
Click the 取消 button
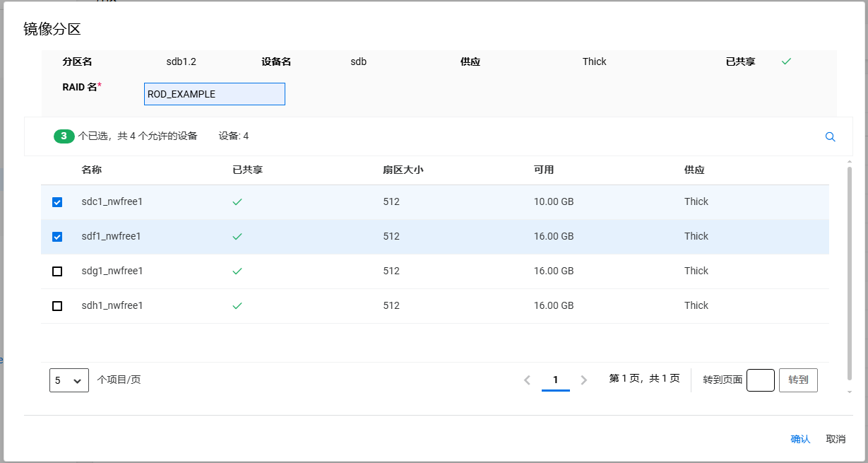coord(836,439)
